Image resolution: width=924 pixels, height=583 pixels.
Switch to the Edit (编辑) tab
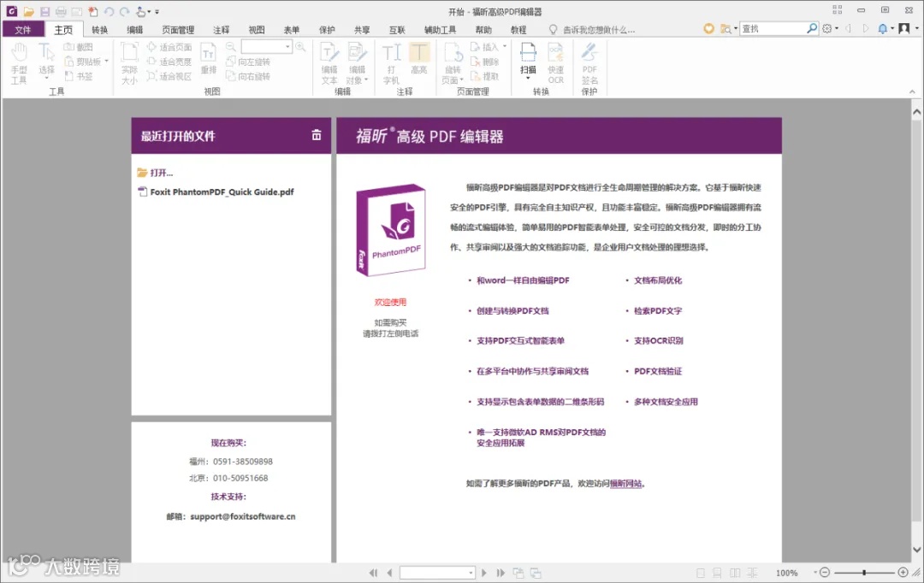point(135,29)
